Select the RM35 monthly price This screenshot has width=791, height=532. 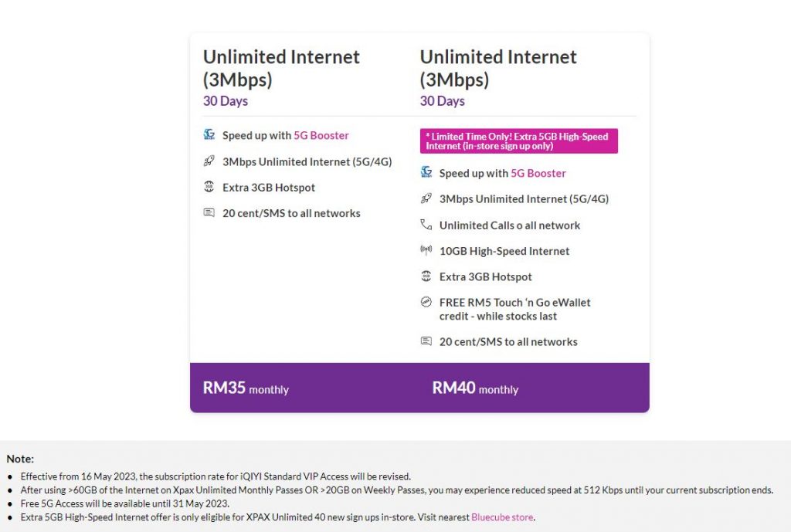point(246,388)
